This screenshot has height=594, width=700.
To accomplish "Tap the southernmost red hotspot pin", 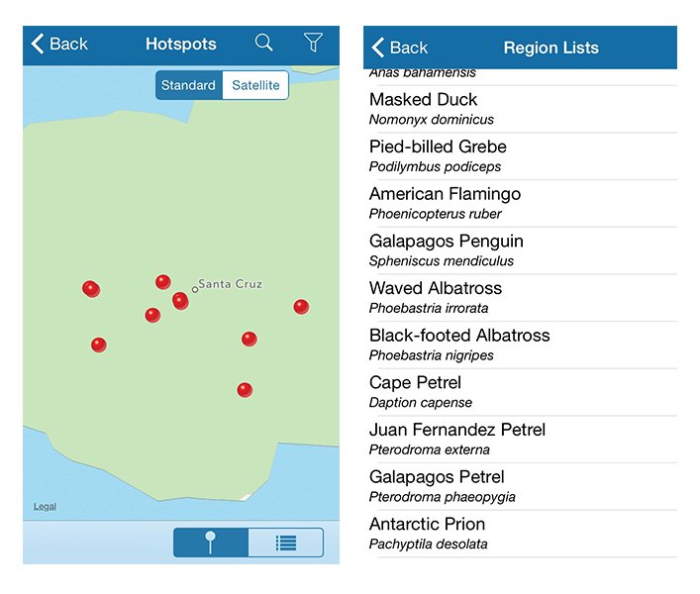I will tap(245, 390).
